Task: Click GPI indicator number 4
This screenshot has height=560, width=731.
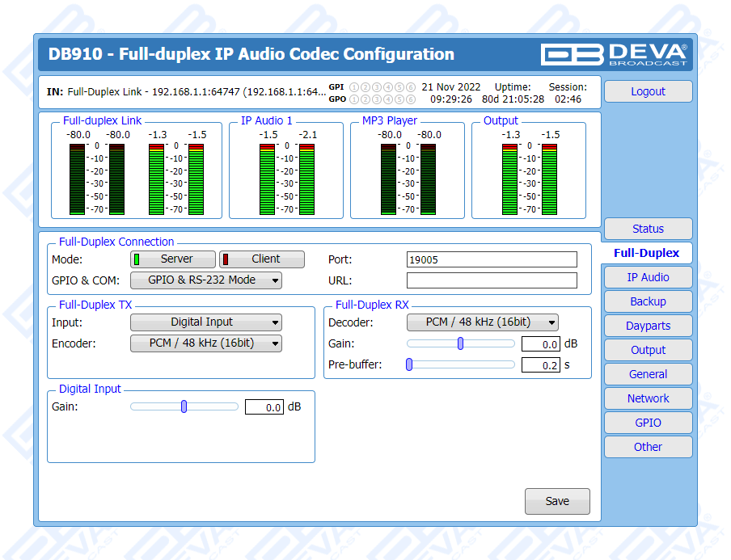Action: 388,87
